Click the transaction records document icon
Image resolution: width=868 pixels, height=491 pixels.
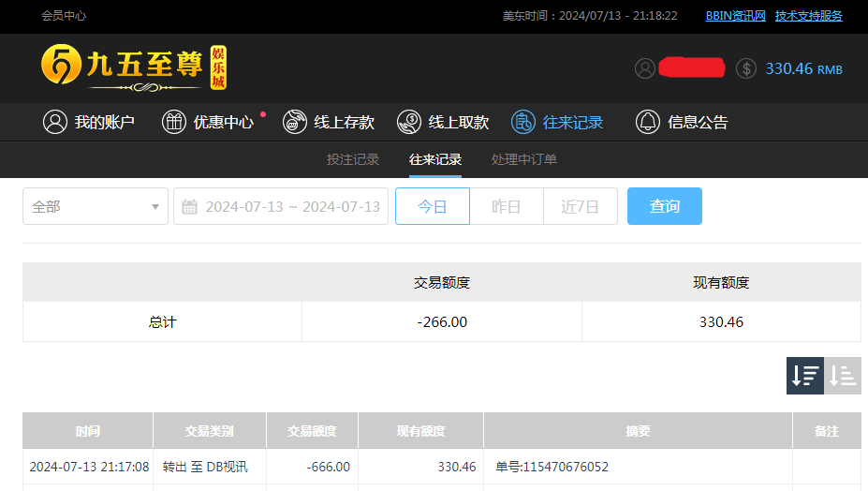click(x=523, y=122)
